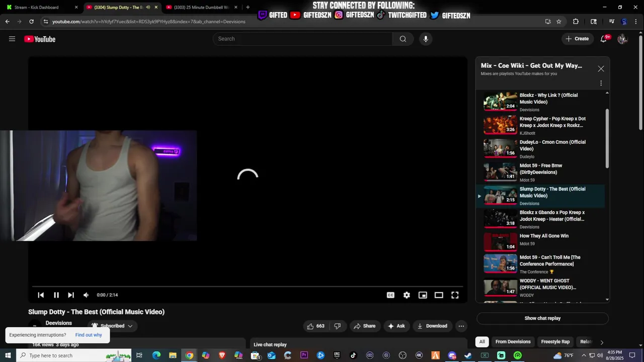
Task: Switch to 25 Minute Dumbbell tab
Action: (201, 7)
